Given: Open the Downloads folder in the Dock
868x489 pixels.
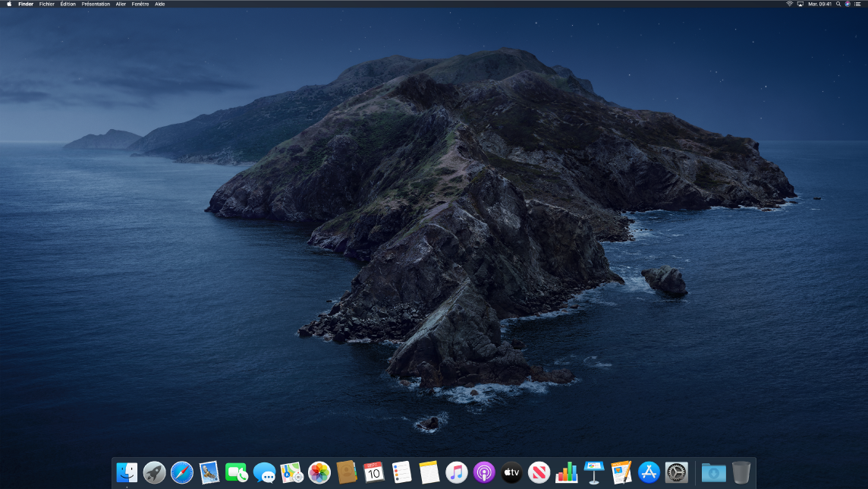Looking at the screenshot, I should click(x=713, y=472).
